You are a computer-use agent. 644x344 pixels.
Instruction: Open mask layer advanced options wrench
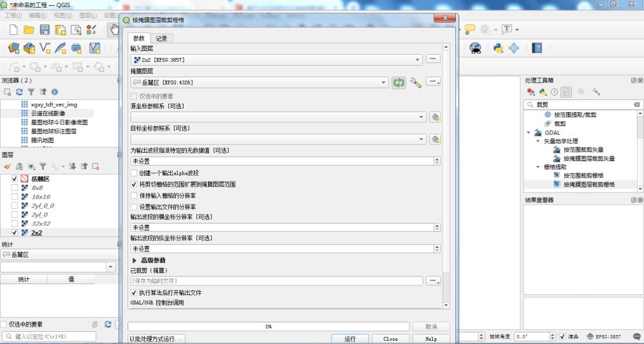(415, 82)
